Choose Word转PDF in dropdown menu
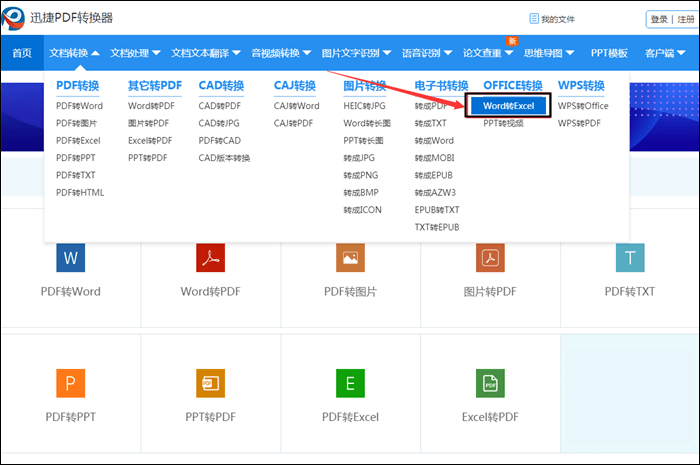Image resolution: width=700 pixels, height=465 pixels. 151,106
